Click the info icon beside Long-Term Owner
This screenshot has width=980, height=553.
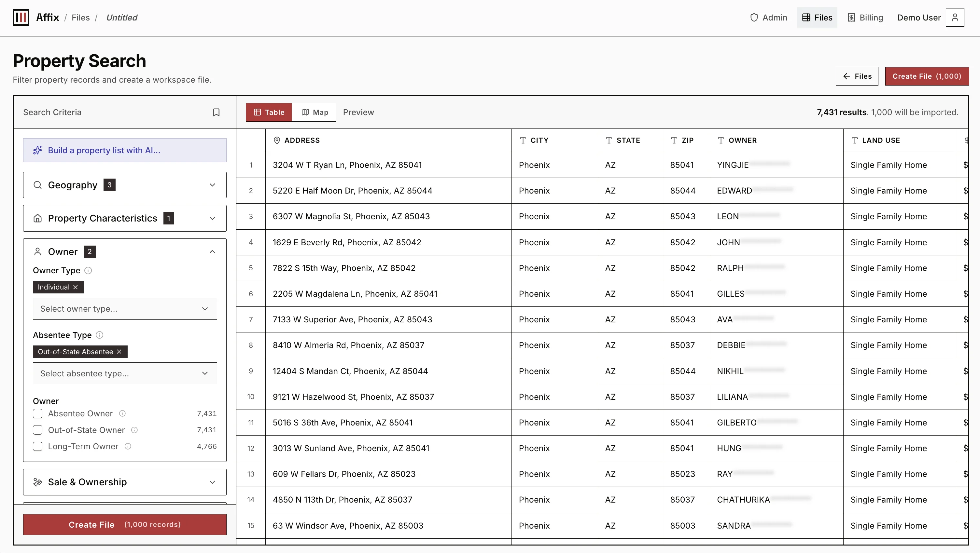[128, 446]
